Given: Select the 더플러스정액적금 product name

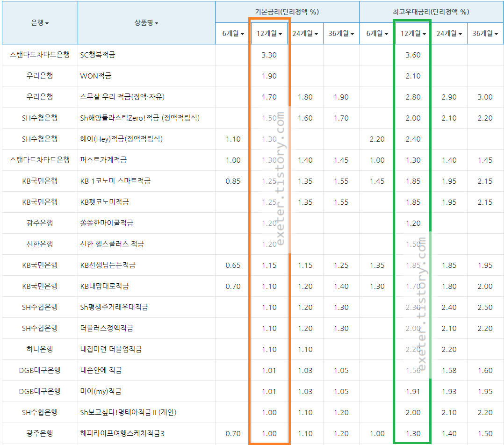Looking at the screenshot, I should [x=107, y=328].
